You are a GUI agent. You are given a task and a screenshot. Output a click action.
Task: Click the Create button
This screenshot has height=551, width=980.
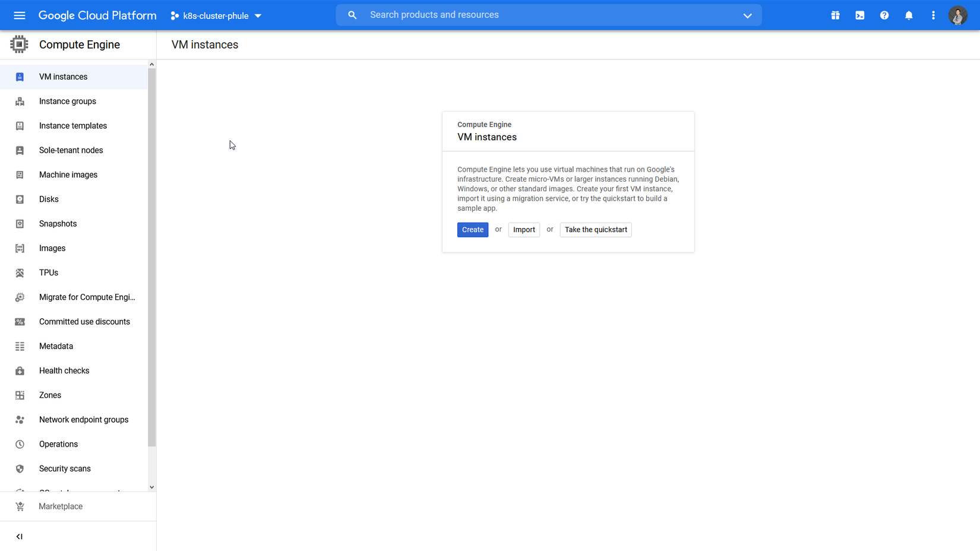pos(473,230)
